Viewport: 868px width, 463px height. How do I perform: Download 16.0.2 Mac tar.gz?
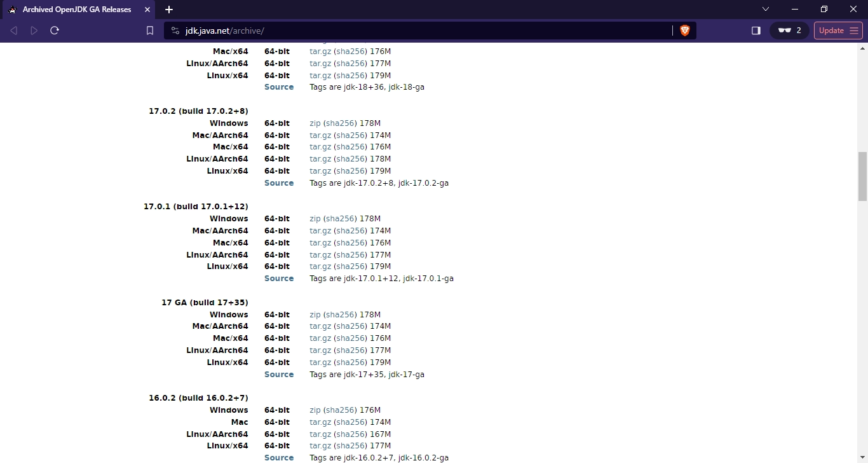pos(320,422)
